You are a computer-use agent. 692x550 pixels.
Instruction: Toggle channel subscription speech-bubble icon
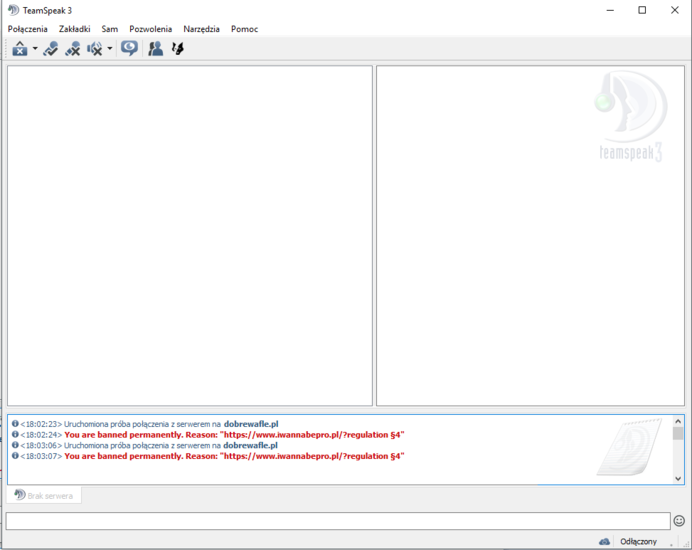129,48
